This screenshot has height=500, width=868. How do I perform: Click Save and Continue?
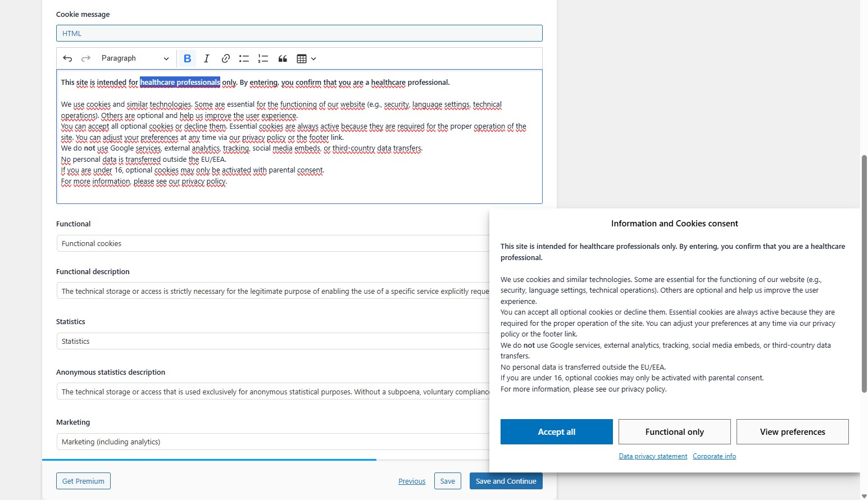click(x=506, y=481)
